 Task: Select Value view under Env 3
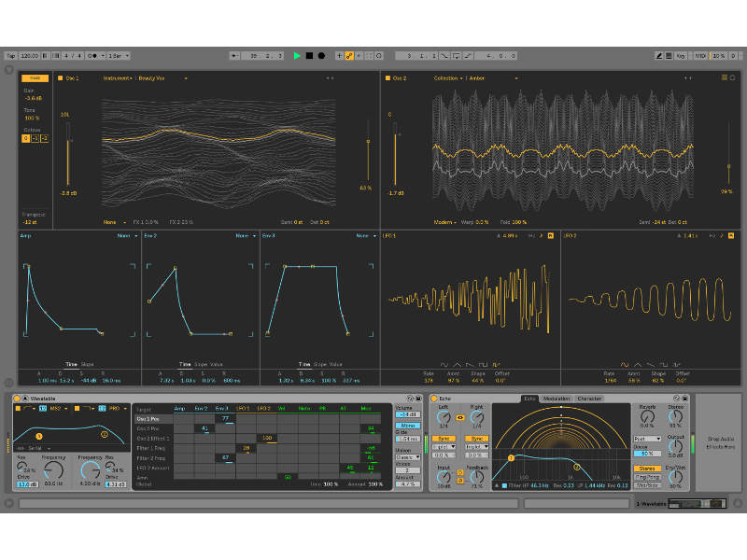[336, 364]
